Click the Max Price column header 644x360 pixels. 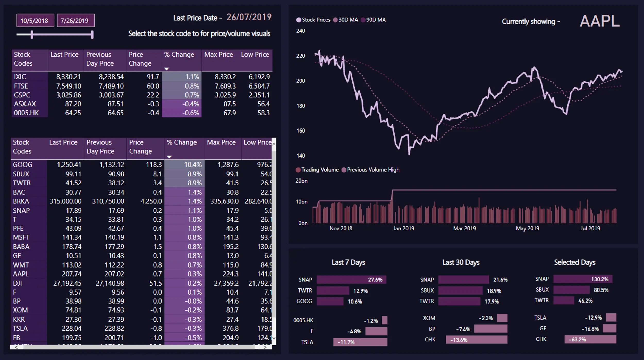coord(218,55)
